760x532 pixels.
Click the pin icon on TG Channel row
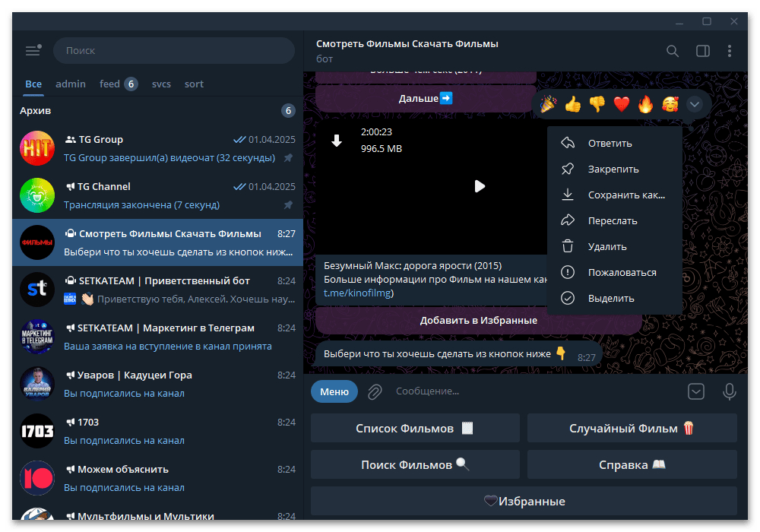(x=288, y=205)
